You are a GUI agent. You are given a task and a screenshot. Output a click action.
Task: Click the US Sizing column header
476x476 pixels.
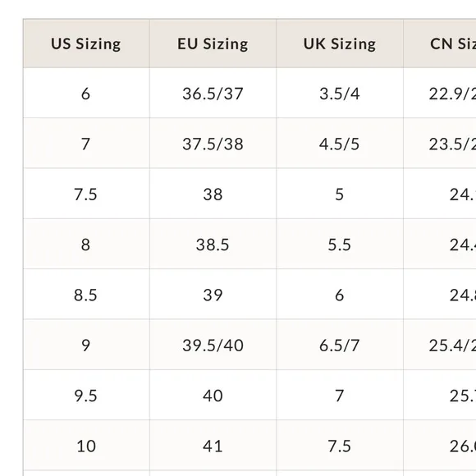click(86, 43)
